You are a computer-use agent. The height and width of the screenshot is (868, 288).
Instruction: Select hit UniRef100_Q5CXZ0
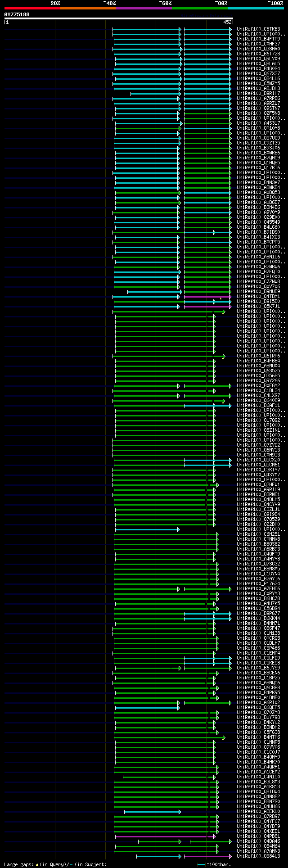pos(258,460)
